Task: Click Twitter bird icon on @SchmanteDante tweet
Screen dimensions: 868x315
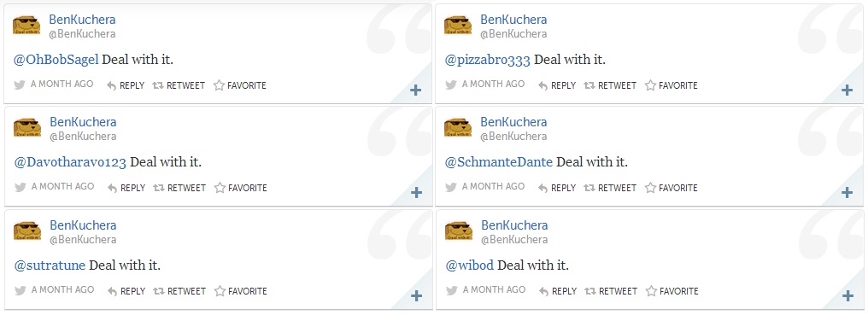Action: [451, 187]
